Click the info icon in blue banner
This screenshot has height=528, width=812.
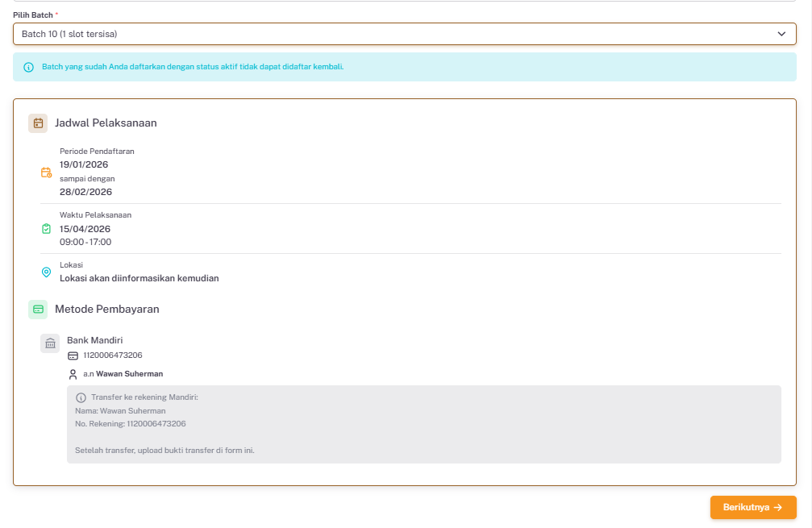point(29,67)
